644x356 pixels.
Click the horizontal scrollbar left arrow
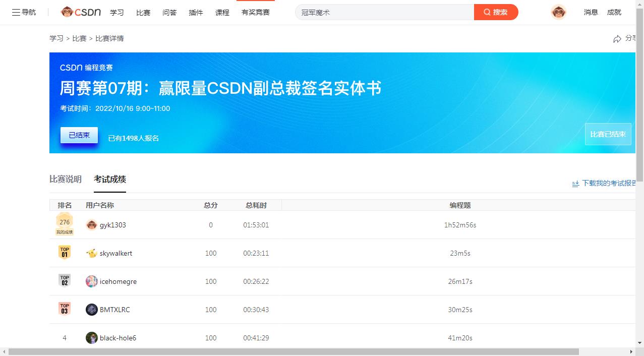4,351
